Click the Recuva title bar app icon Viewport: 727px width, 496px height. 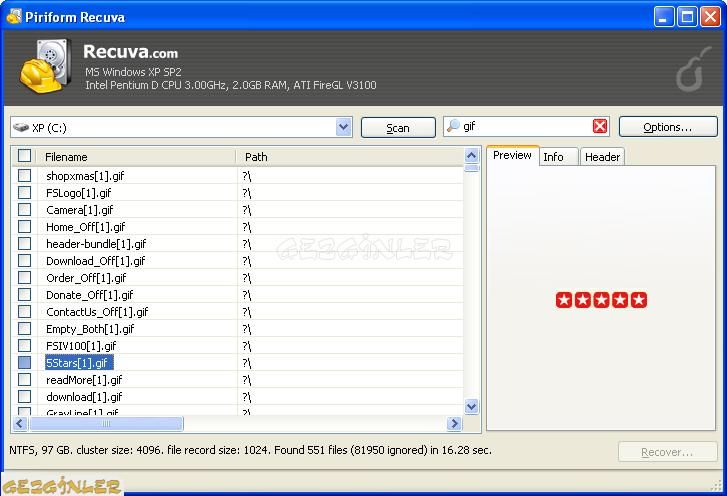[x=14, y=16]
